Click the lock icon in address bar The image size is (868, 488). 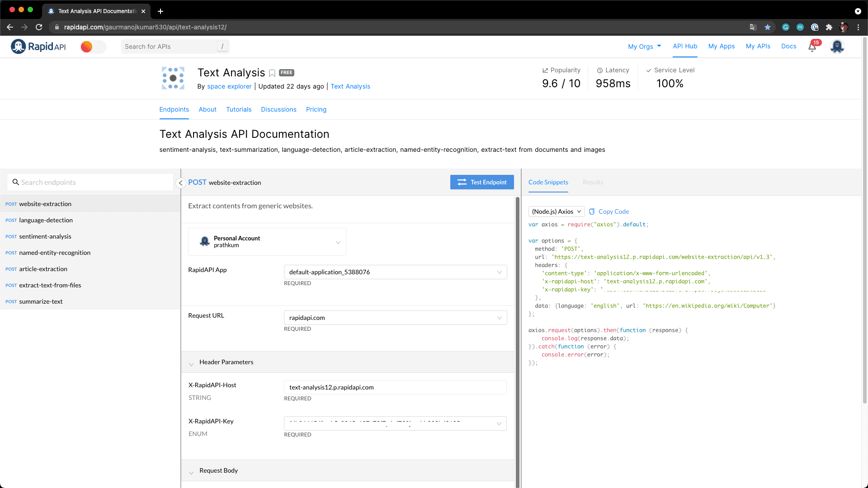coord(57,27)
